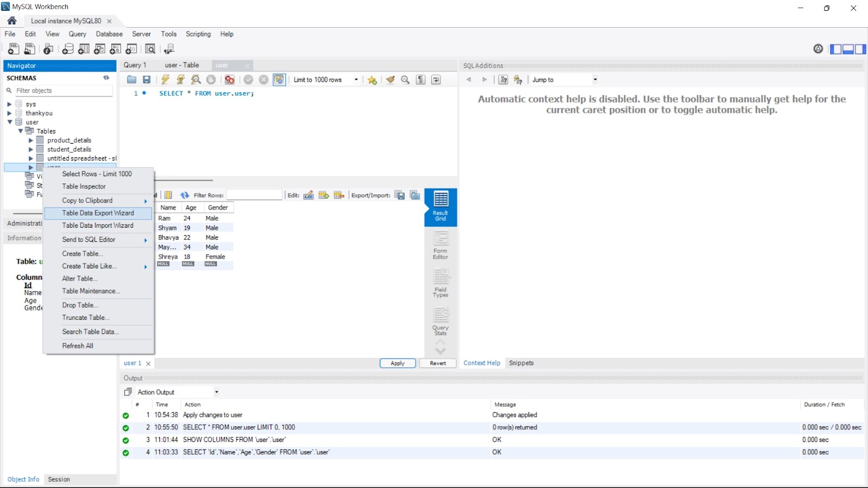Open the Limit to 1000 rows dropdown
The image size is (868, 488).
point(356,80)
